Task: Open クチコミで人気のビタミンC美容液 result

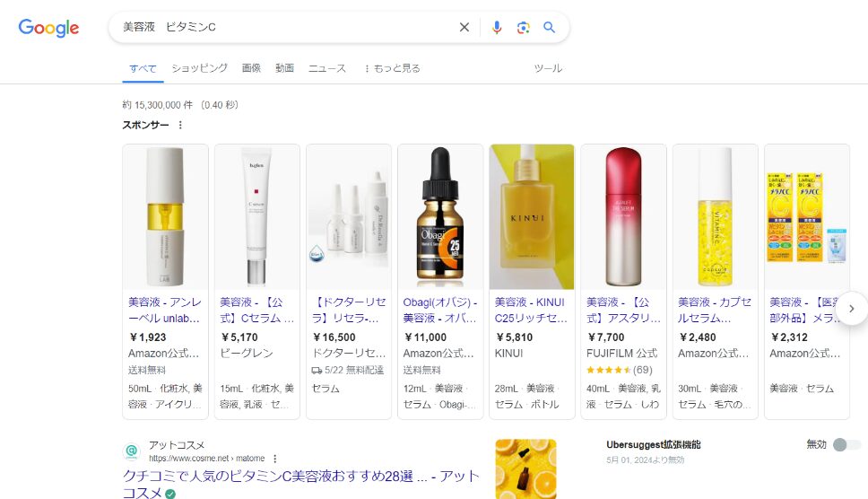Action: point(300,484)
